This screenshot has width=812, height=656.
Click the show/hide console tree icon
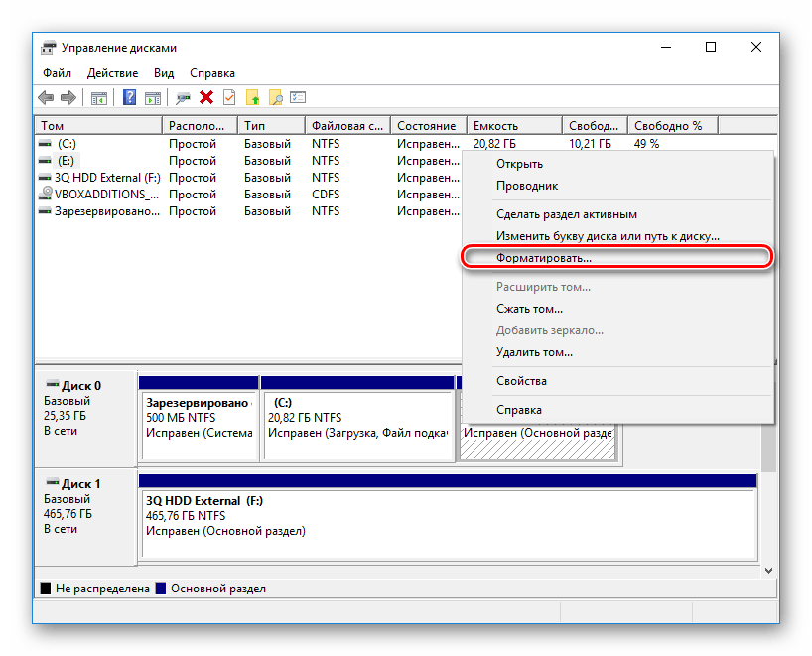[x=99, y=97]
